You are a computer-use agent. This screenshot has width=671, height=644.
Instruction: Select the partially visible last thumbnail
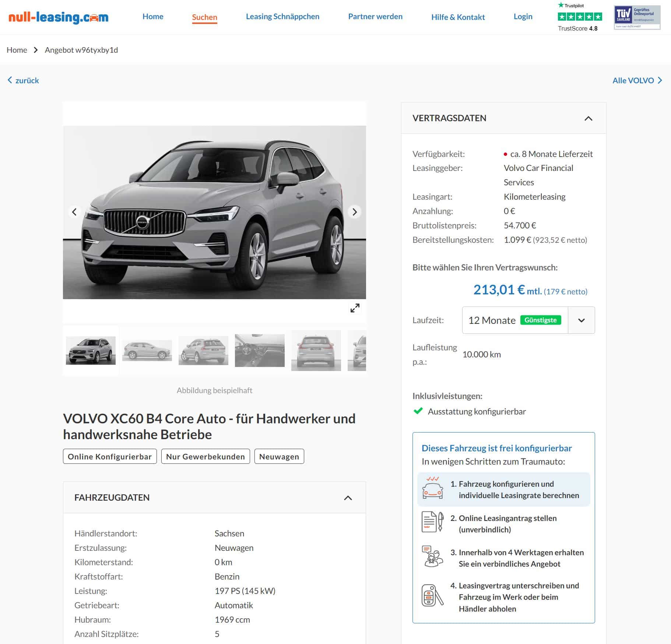point(357,350)
